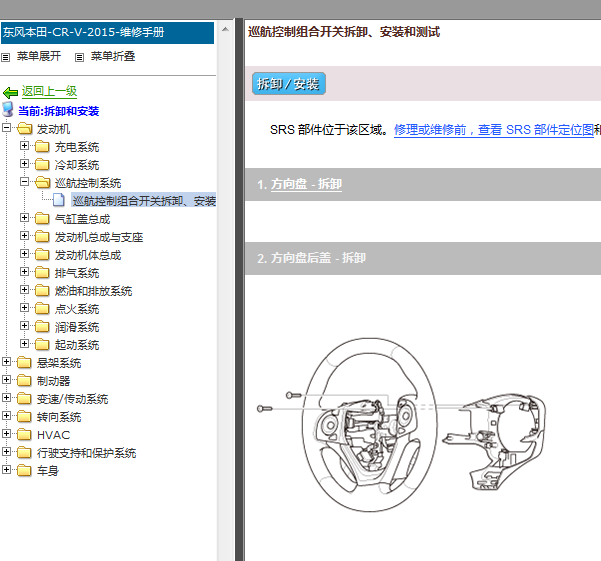Collapse the 发动机 tree node

[x=6, y=127]
